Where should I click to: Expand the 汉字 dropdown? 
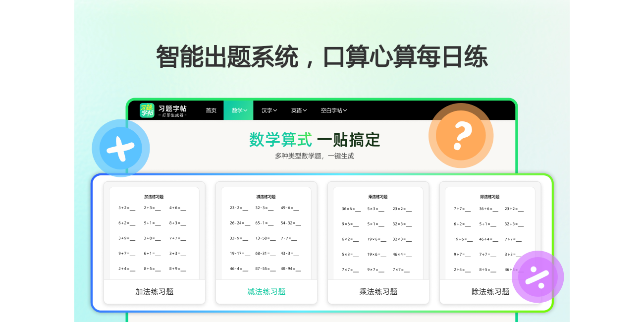(268, 110)
